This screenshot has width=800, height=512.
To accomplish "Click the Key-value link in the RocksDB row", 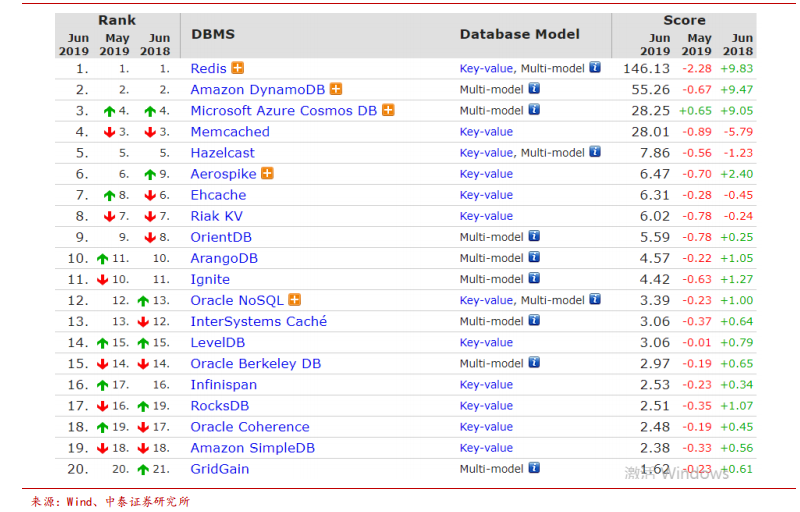I will pyautogui.click(x=486, y=406).
